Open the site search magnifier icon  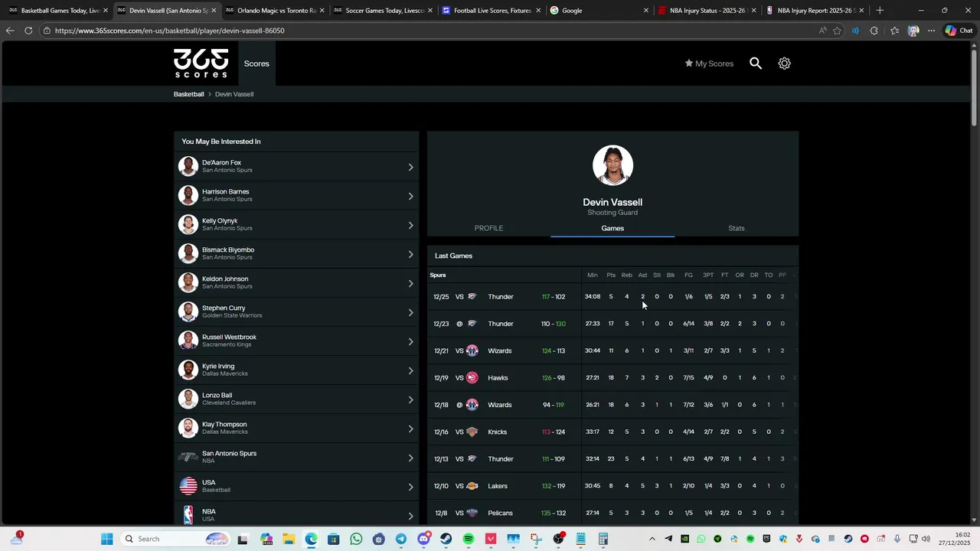[756, 64]
